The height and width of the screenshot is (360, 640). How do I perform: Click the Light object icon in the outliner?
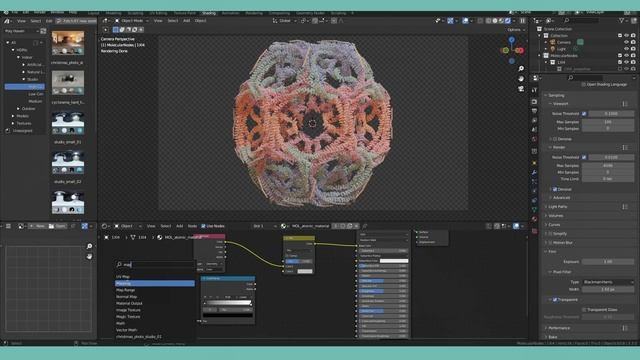553,49
